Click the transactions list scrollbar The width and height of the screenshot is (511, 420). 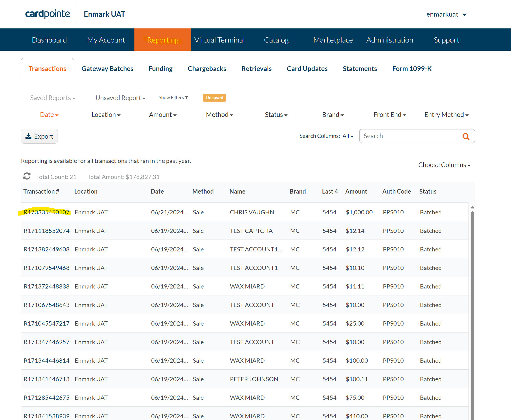click(472, 315)
